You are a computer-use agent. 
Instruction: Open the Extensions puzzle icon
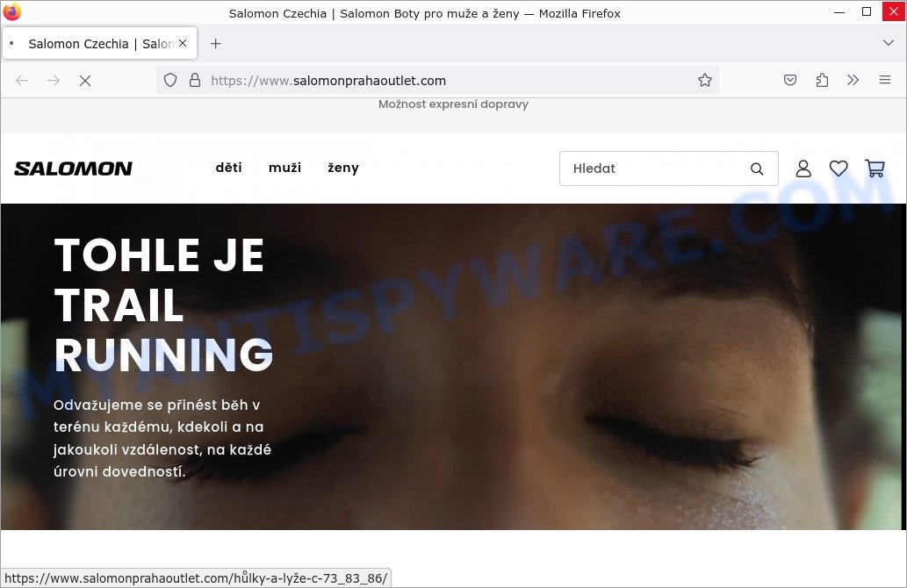coord(822,81)
